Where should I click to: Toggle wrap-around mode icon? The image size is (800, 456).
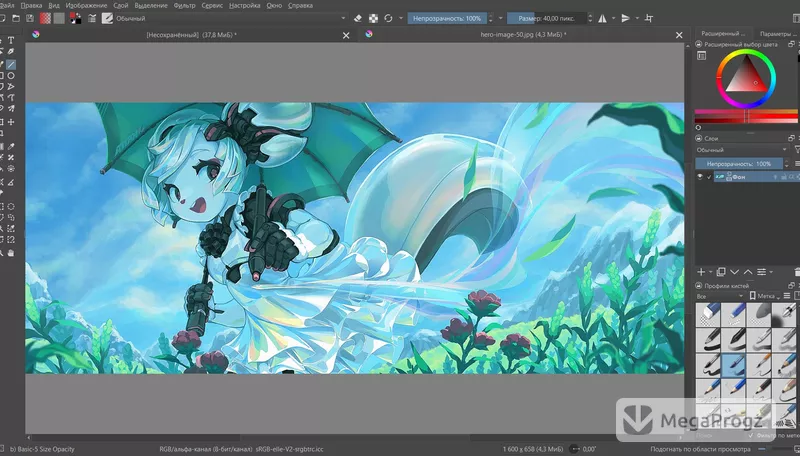tap(649, 18)
